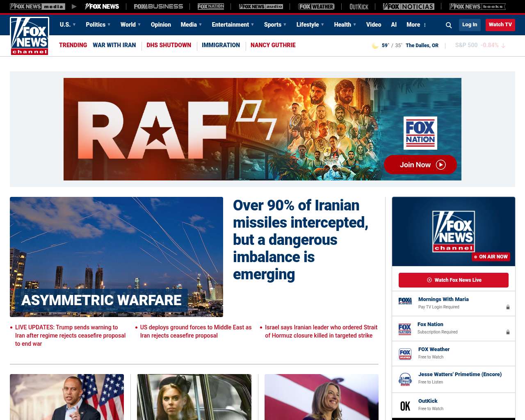Open trending topic War With Iran
This screenshot has height=420, width=525.
[114, 45]
